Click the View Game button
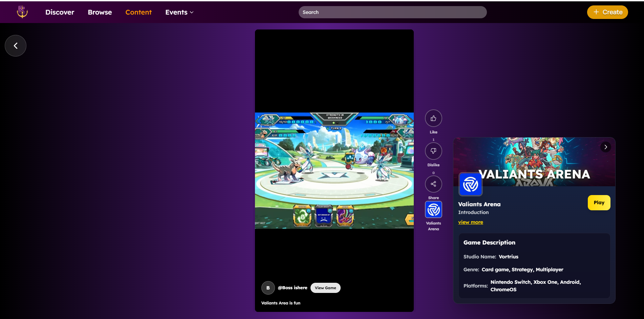The height and width of the screenshot is (319, 644). 325,288
